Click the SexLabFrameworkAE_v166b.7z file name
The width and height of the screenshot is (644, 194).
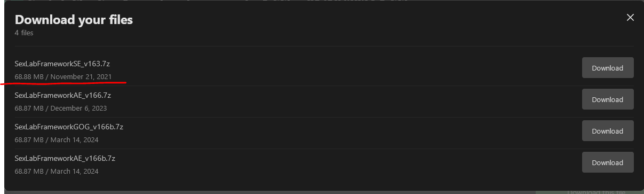65,158
